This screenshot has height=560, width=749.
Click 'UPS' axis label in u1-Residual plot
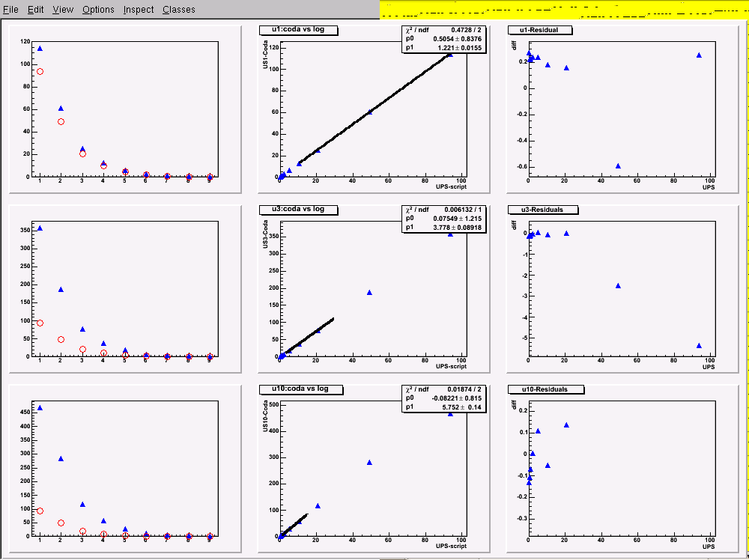pos(709,187)
